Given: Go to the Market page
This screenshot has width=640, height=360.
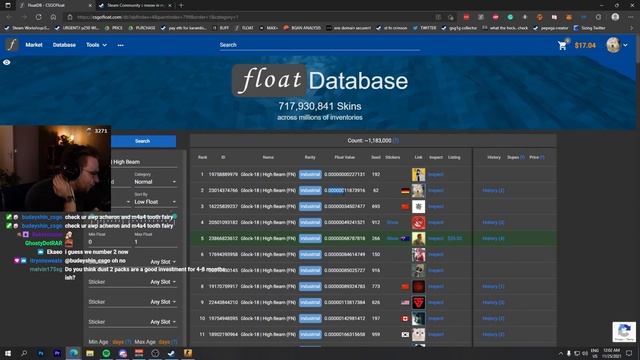Looking at the screenshot, I should pyautogui.click(x=34, y=45).
